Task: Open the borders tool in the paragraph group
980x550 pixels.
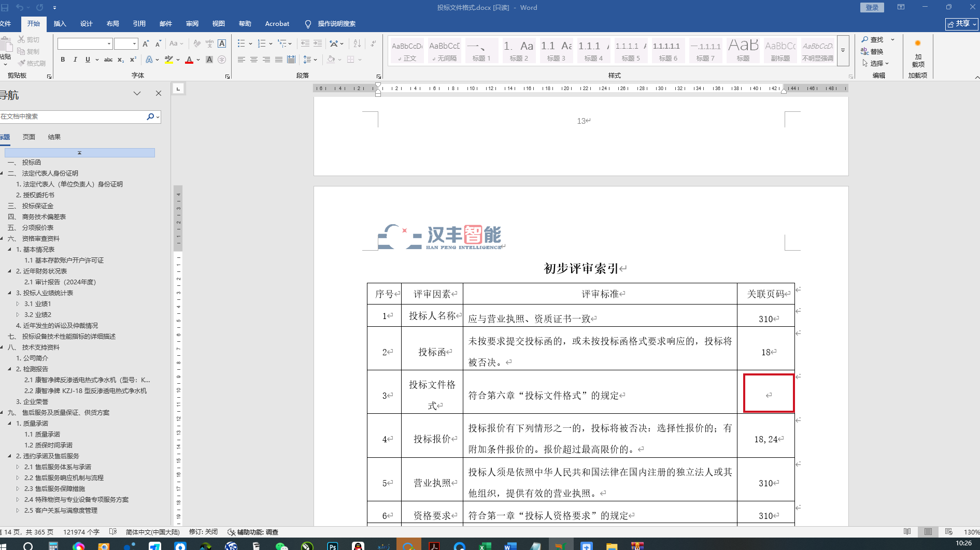Action: 351,60
